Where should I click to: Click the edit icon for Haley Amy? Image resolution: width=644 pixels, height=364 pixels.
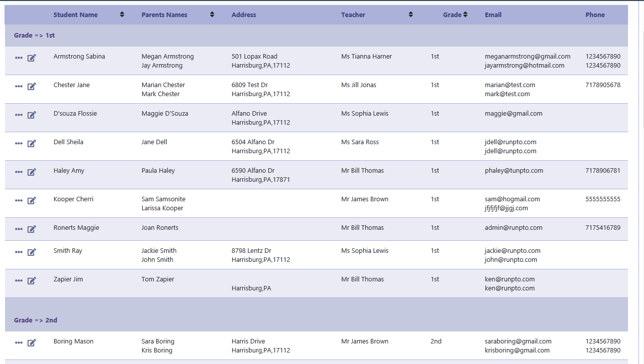32,172
